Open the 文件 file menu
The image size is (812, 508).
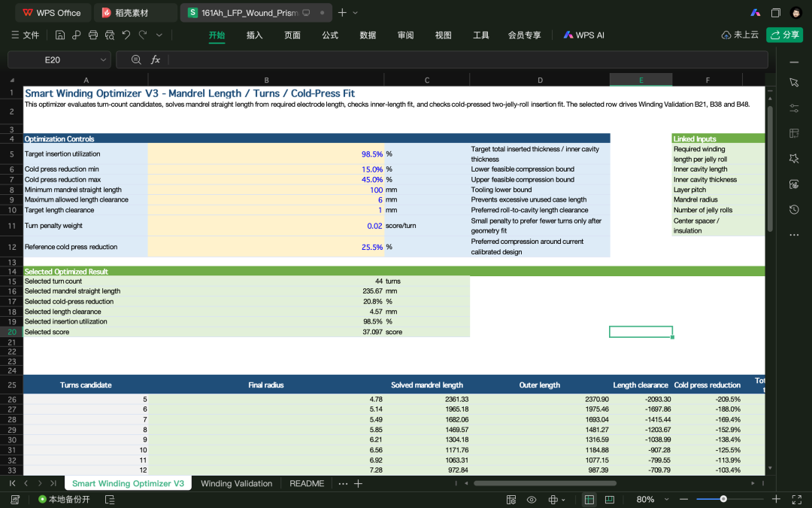(26, 35)
